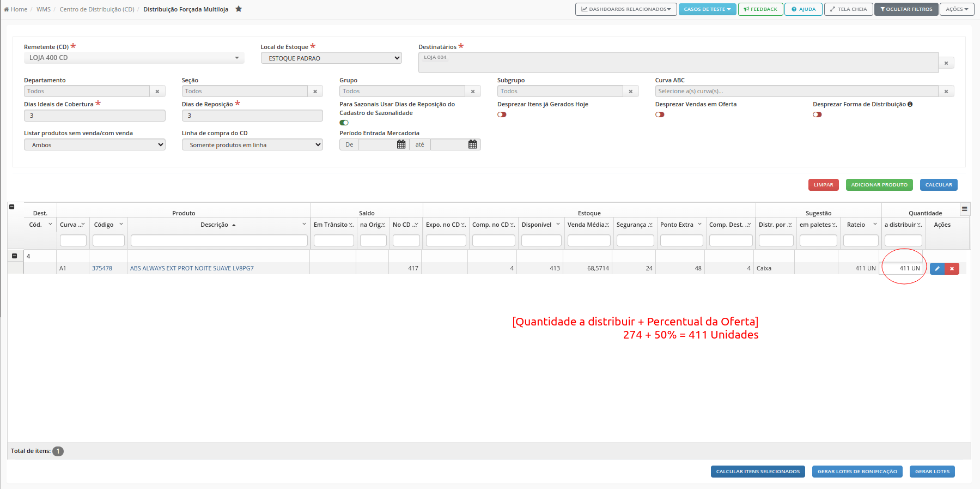Click the red delete icon in product row
Viewport: 980px width, 489px height.
952,268
